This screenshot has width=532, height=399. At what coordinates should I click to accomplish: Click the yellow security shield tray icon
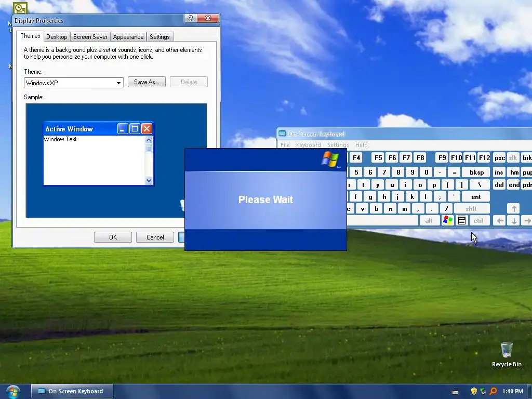[x=474, y=391]
